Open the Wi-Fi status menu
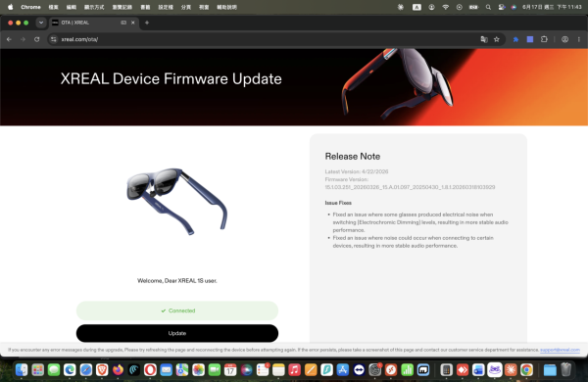The image size is (588, 382). click(446, 7)
